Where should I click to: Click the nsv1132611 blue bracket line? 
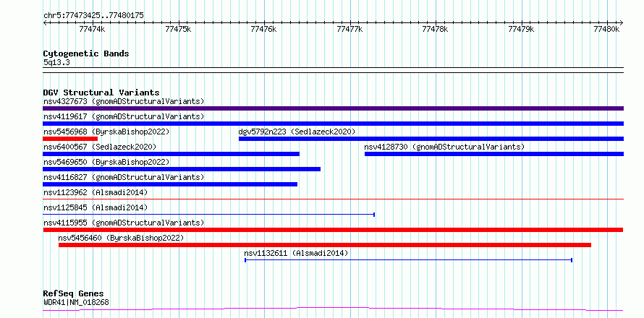[x=409, y=259]
